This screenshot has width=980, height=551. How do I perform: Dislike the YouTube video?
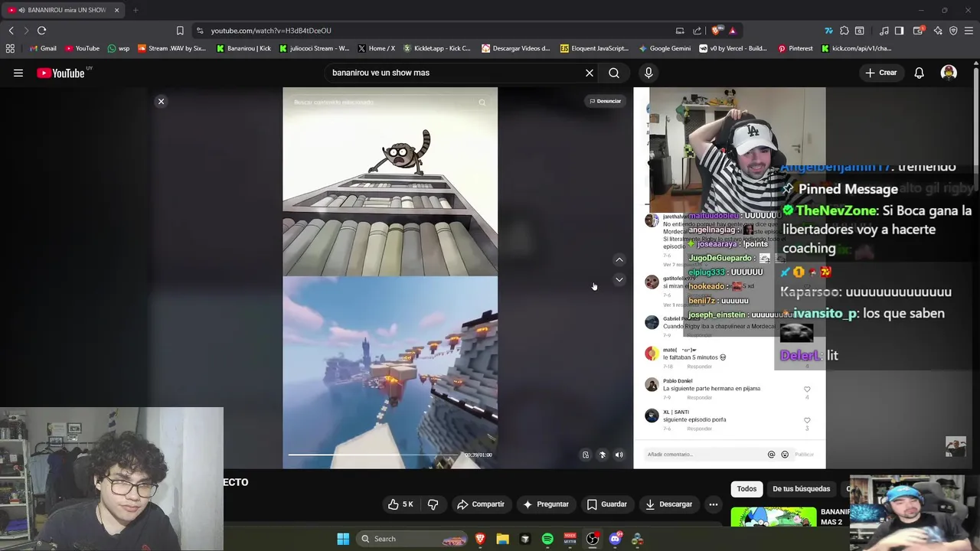click(433, 504)
